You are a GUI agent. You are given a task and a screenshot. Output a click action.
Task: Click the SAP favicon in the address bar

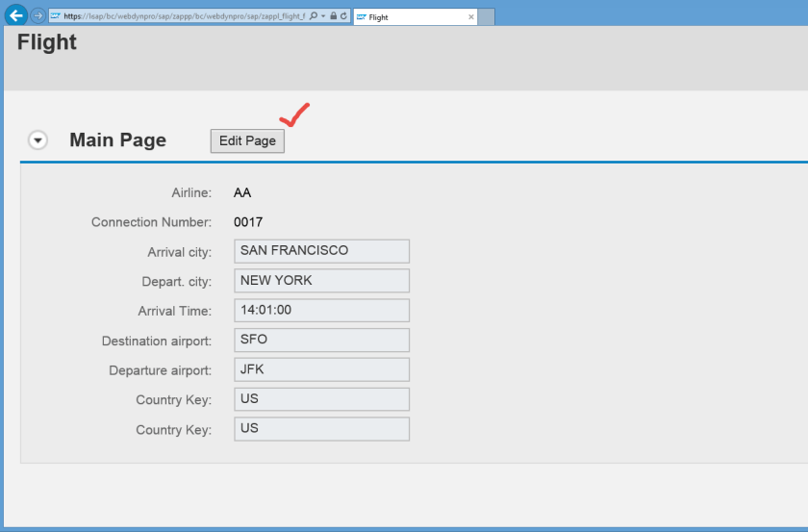[x=56, y=16]
